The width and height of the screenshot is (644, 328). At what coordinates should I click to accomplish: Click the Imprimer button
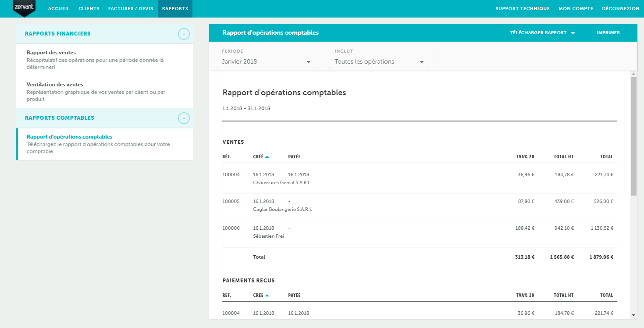608,33
